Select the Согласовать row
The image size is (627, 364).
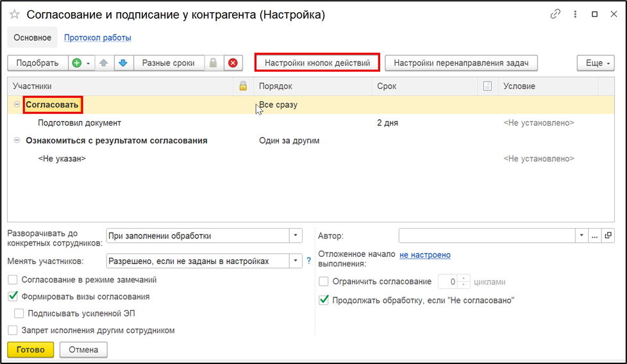tap(311, 104)
